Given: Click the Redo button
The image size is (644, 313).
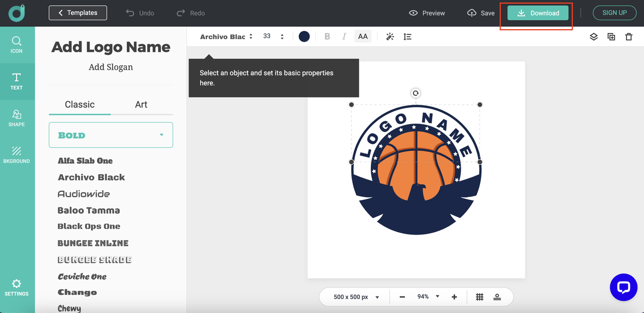Looking at the screenshot, I should 191,13.
